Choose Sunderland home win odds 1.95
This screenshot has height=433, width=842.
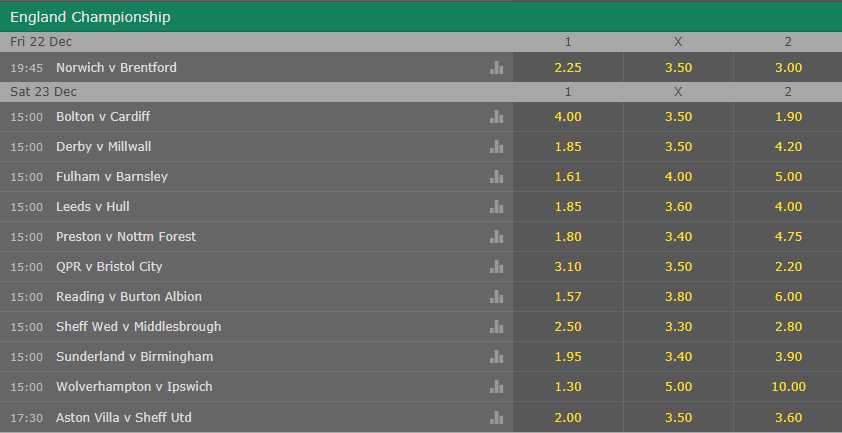(568, 357)
